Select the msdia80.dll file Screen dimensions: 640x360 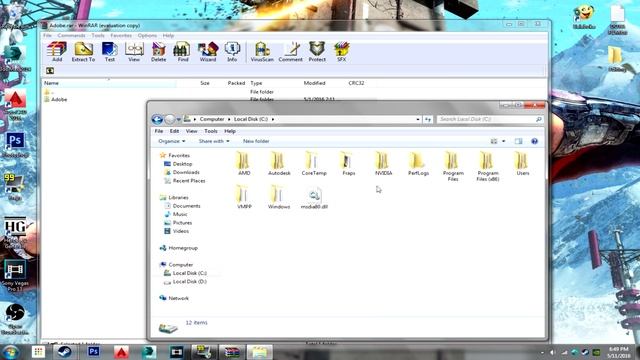(314, 198)
